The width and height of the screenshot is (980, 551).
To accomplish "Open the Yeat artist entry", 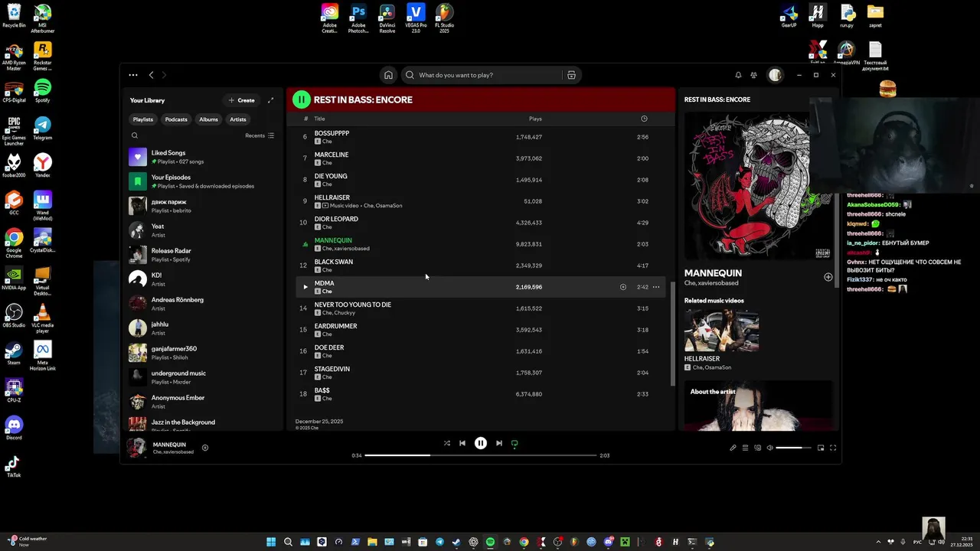I will coord(204,230).
